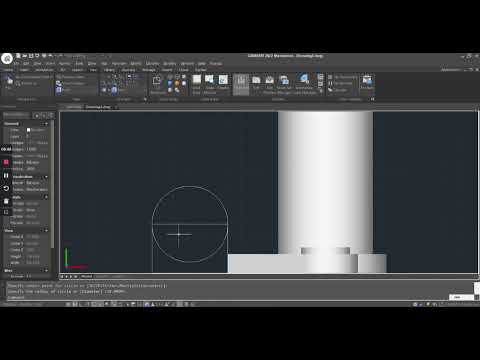Collapse the View section in Properties

[46, 230]
